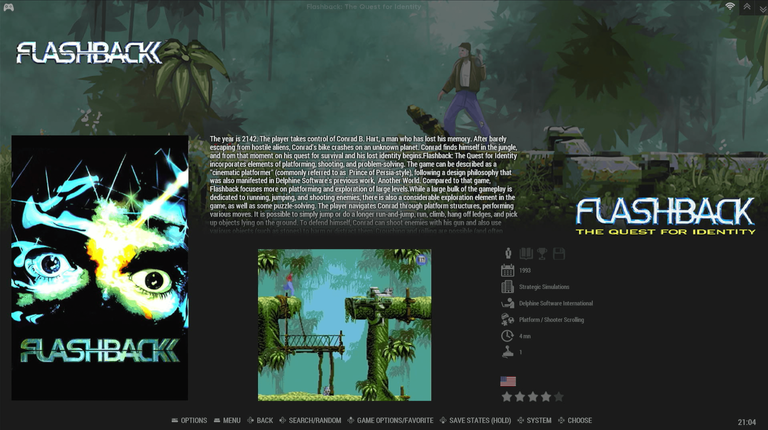Click the Flashback Quest for Identity logo
This screenshot has width=768, height=430.
pos(665,216)
